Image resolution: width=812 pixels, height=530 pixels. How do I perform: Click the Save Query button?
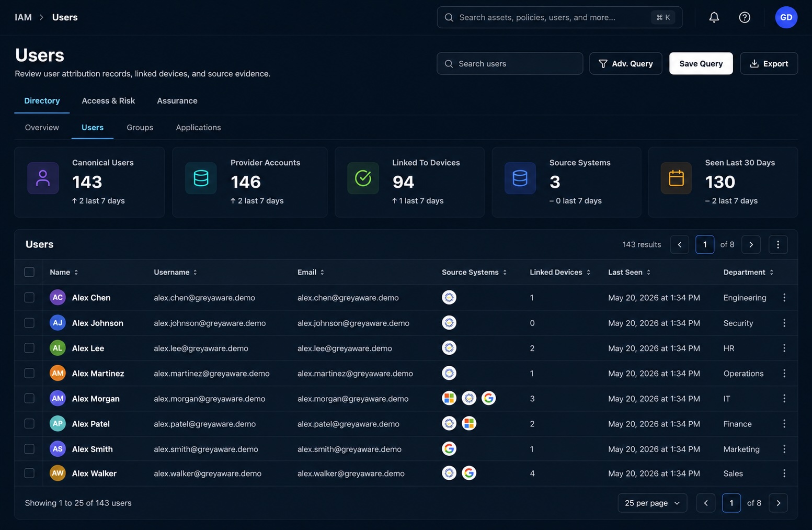(x=701, y=63)
